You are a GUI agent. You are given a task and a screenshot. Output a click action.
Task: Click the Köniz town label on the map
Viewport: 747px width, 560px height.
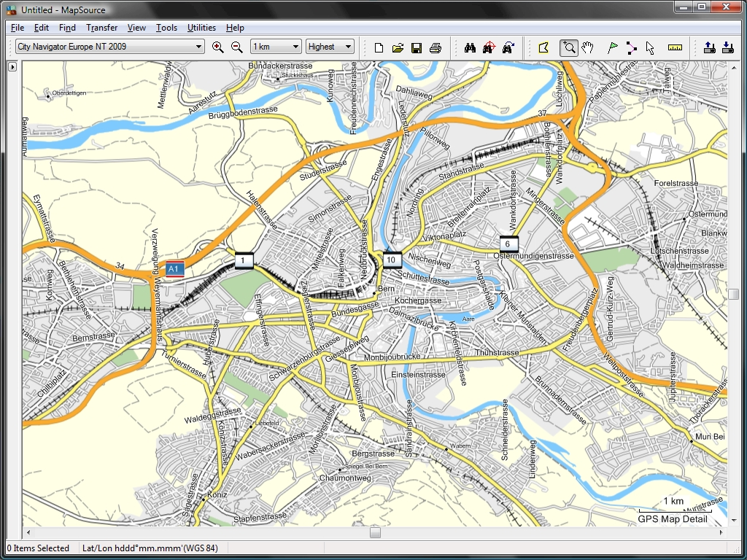pos(217,495)
